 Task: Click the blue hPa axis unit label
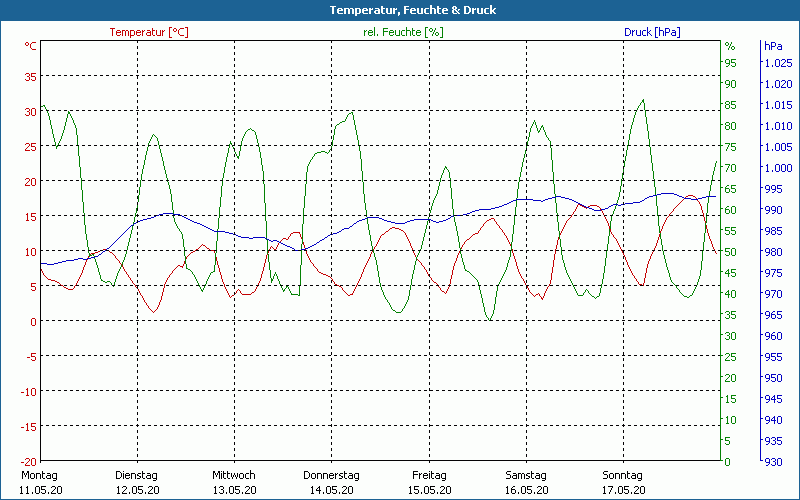click(x=773, y=46)
